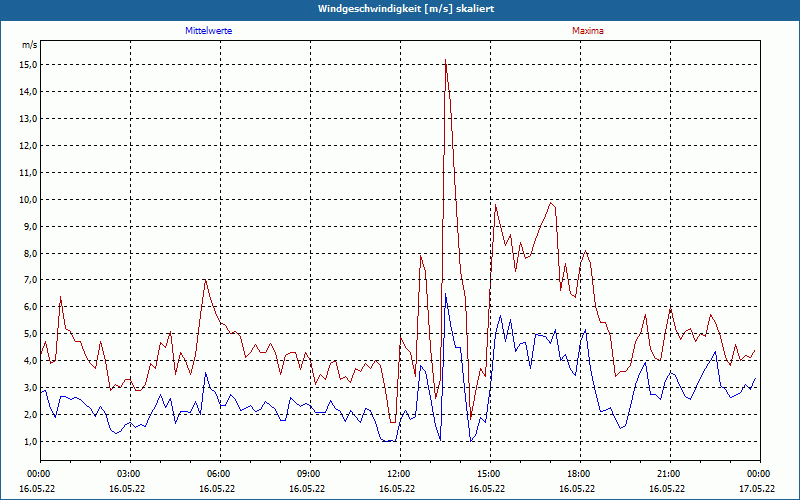Click the chart title "Windgeschwindigkeit [m/s] skaliert"
This screenshot has width=800, height=500.
tap(406, 9)
